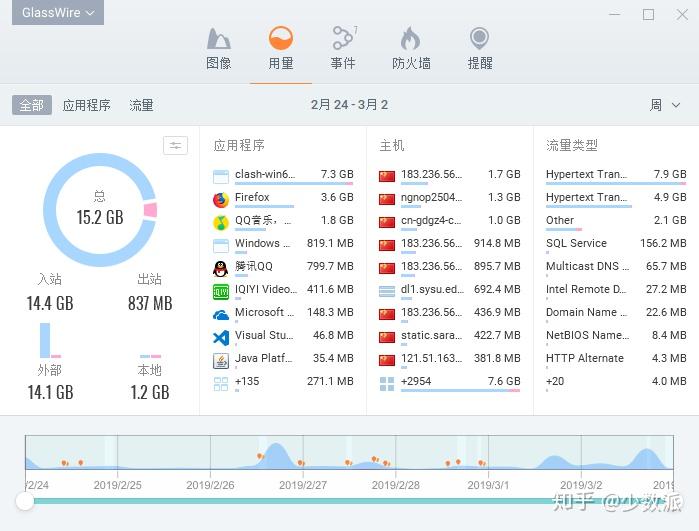This screenshot has width=699, height=531.
Task: Select the Domain Name traffic type
Action: point(616,313)
